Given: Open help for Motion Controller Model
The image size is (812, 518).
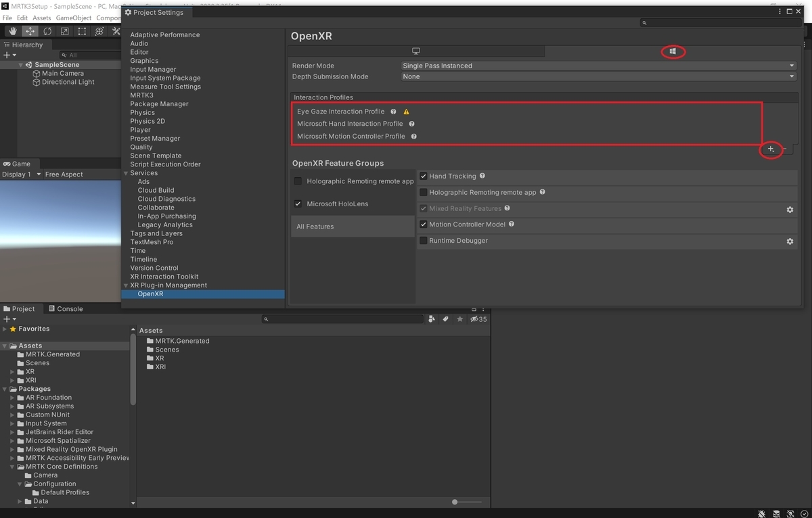Looking at the screenshot, I should [x=512, y=224].
